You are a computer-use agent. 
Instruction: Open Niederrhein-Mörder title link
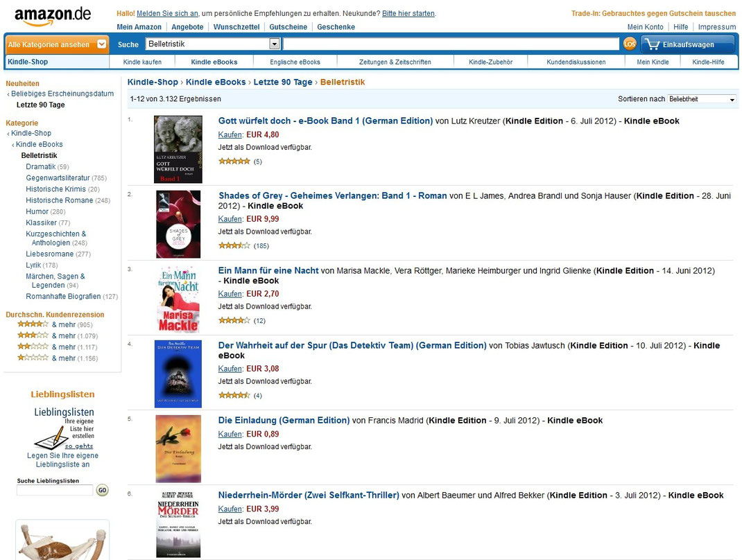pyautogui.click(x=309, y=496)
